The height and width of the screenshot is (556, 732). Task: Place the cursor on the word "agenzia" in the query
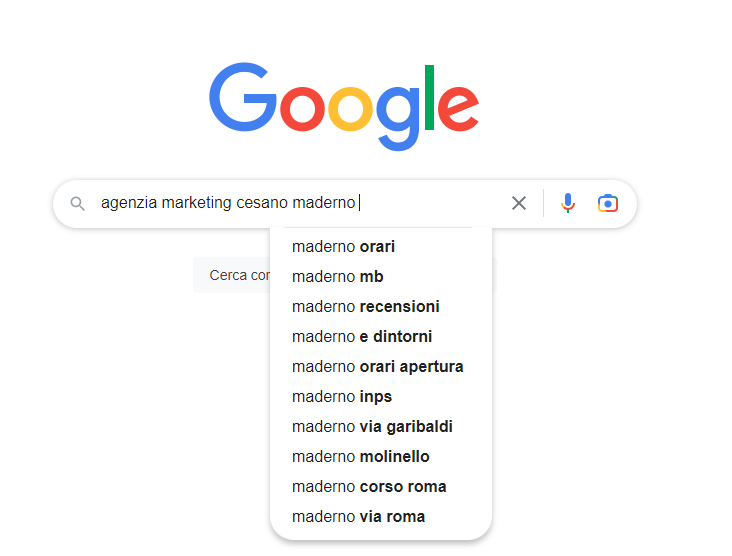[x=128, y=204]
